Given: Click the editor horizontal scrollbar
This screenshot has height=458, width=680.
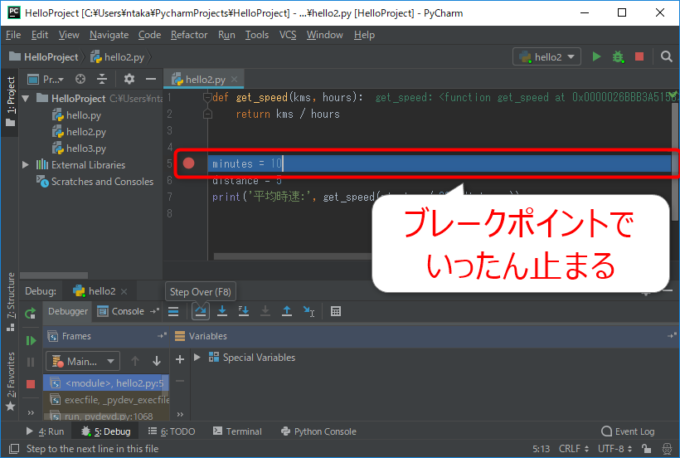Looking at the screenshot, I should [293, 256].
